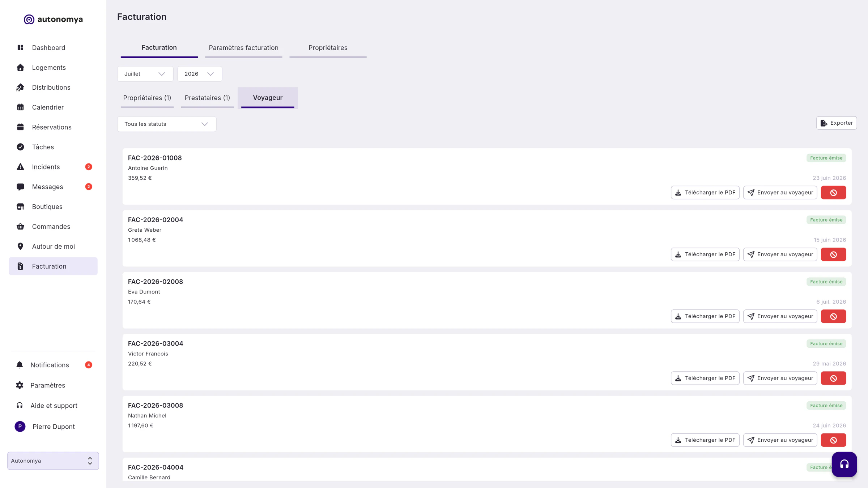868x488 pixels.
Task: Click the autonomya logo icon
Action: 29,19
